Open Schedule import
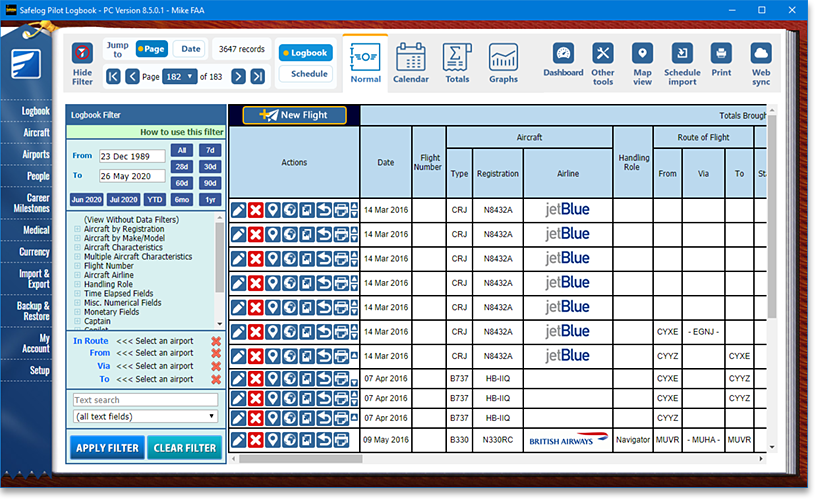The image size is (820, 500). 682,64
